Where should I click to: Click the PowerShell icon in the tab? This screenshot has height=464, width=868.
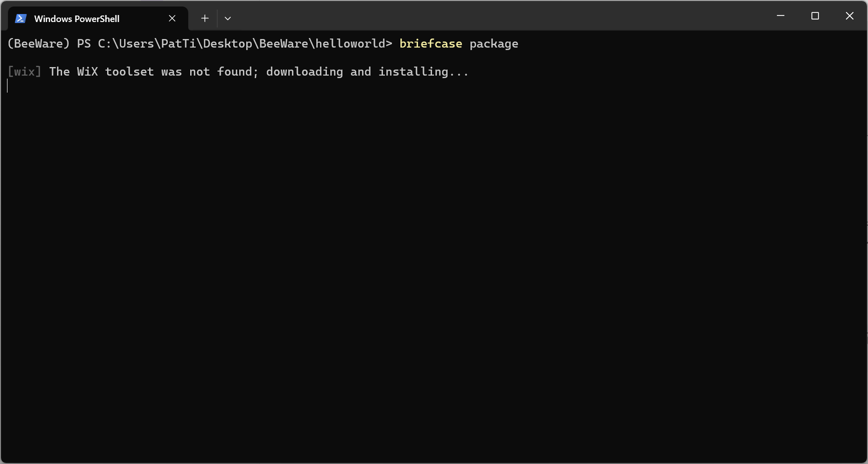[21, 19]
